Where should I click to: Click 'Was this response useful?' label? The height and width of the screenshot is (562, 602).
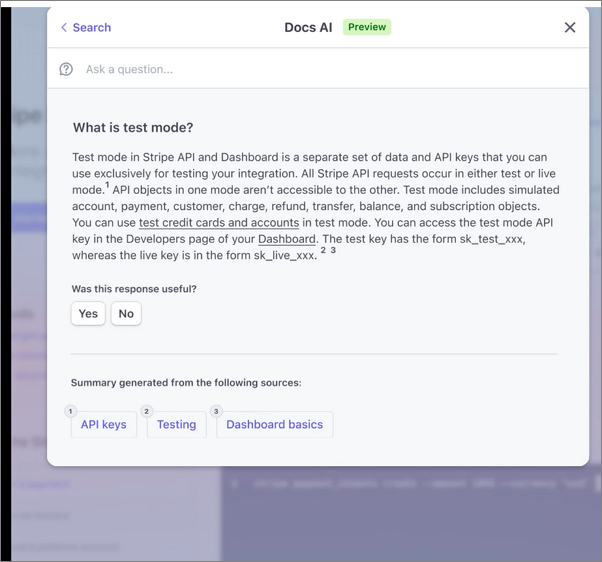(x=134, y=289)
